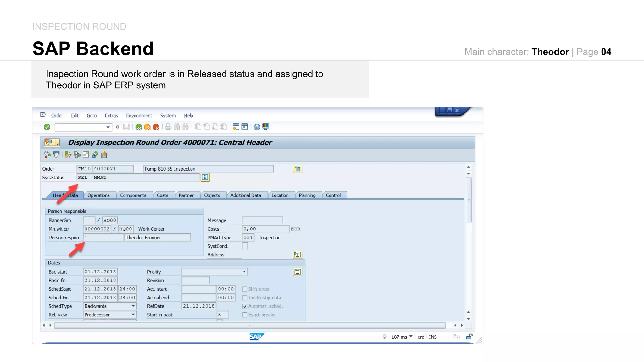Switch to the Planning tab
The image size is (644, 362).
307,195
